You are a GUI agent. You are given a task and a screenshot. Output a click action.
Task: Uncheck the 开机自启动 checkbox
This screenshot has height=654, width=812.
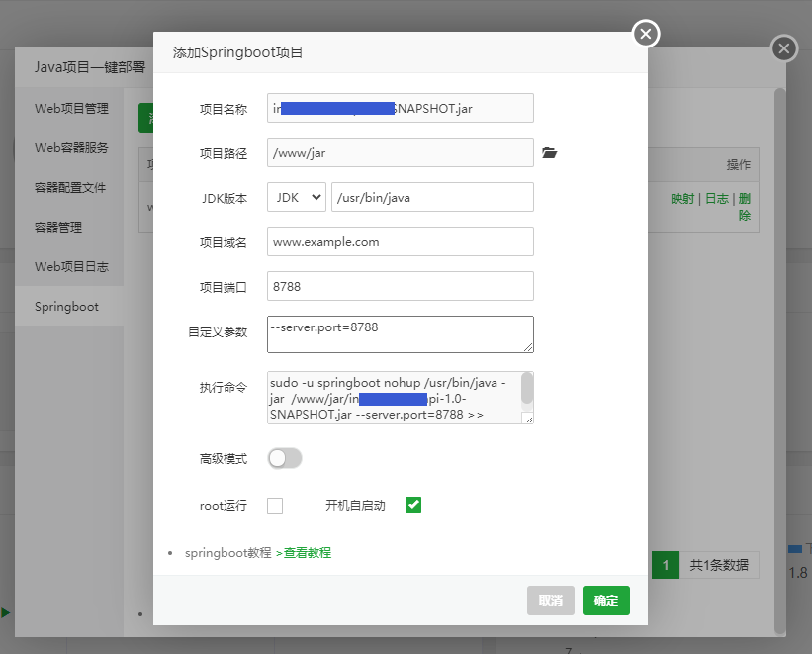click(x=412, y=505)
